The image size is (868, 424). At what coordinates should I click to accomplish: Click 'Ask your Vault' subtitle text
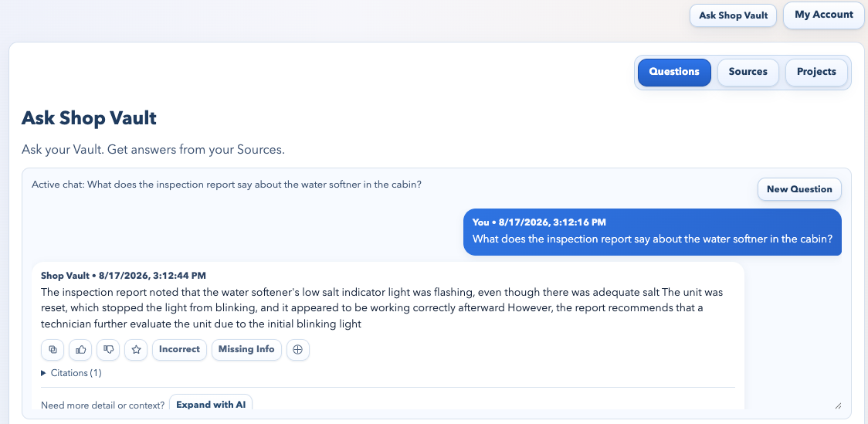(x=153, y=150)
